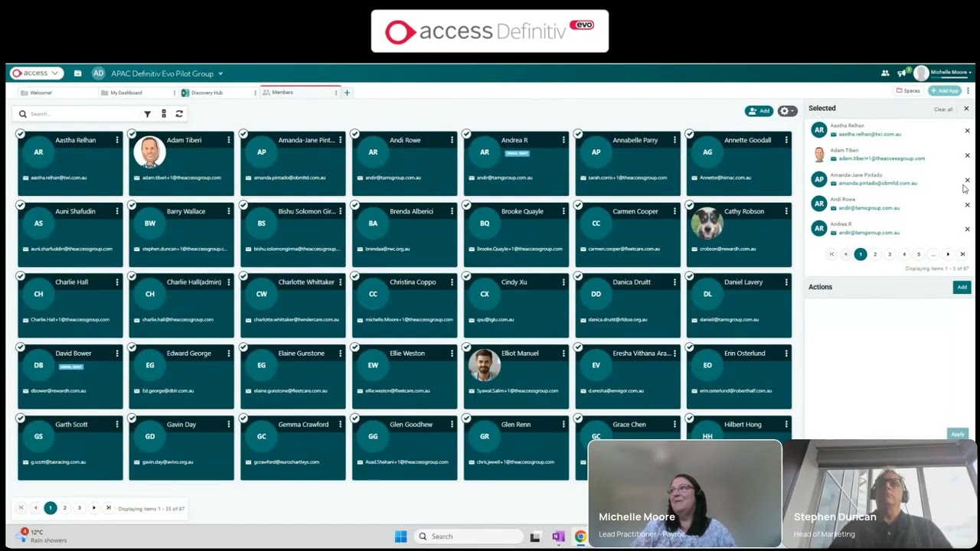The image size is (980, 551).
Task: Go to page 2 of the members grid
Action: [x=65, y=508]
